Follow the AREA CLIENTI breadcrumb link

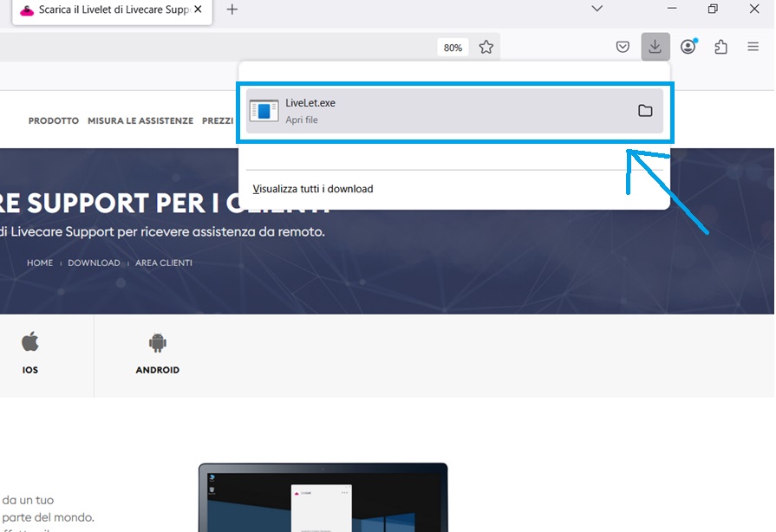tap(164, 263)
